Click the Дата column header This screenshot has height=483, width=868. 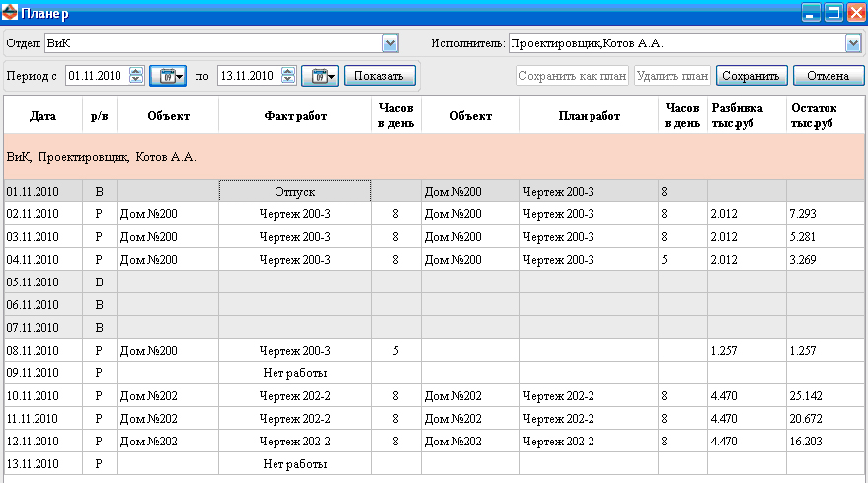[x=42, y=116]
